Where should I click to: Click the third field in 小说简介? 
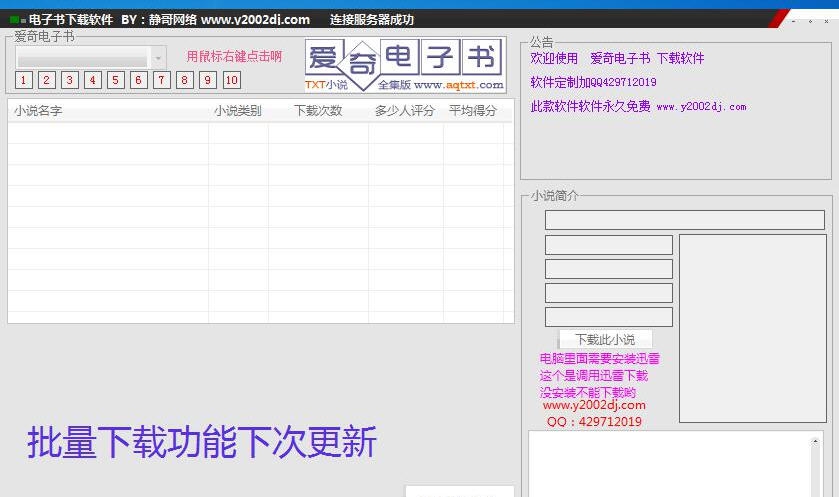pos(609,269)
